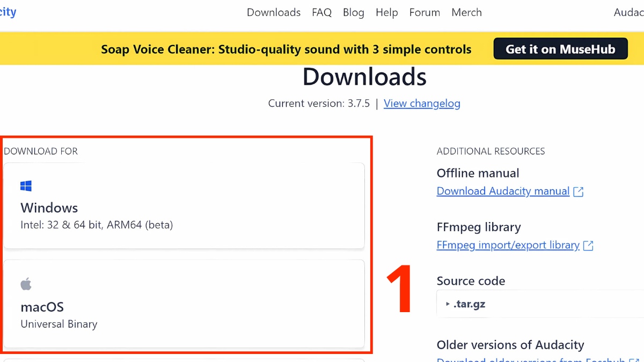Click the Get it on MuseHub button
Screen dimensions: 644x362
(x=561, y=49)
